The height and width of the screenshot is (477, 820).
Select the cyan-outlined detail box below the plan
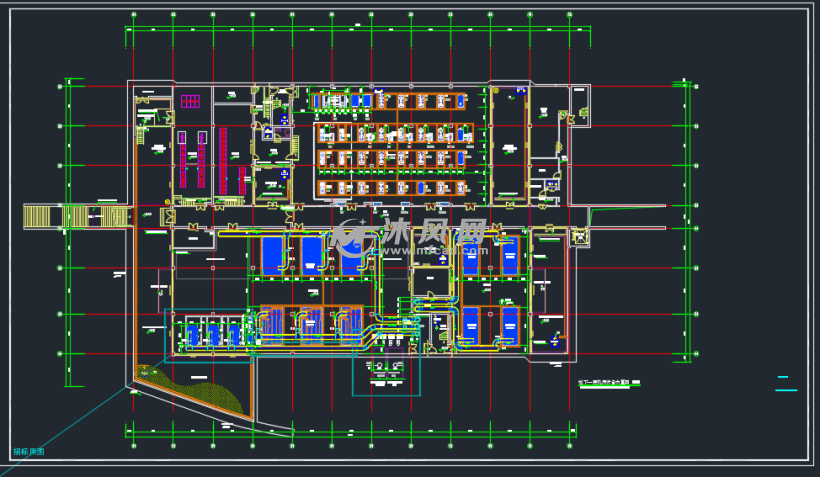tap(386, 375)
